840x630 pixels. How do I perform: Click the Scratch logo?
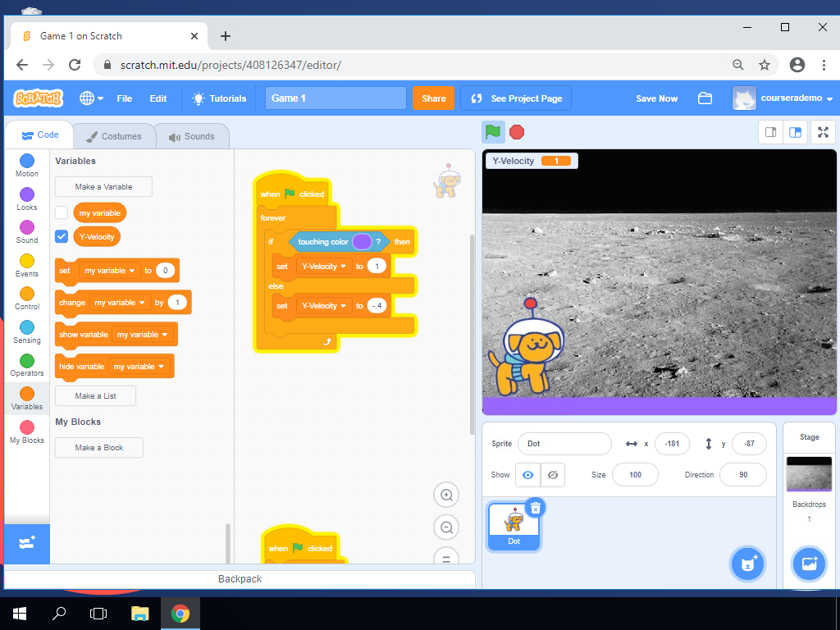(38, 98)
